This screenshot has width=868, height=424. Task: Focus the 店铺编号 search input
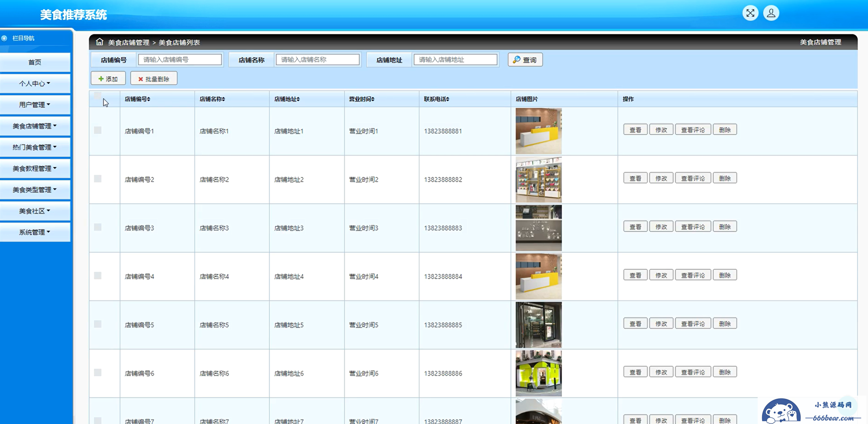pos(180,60)
